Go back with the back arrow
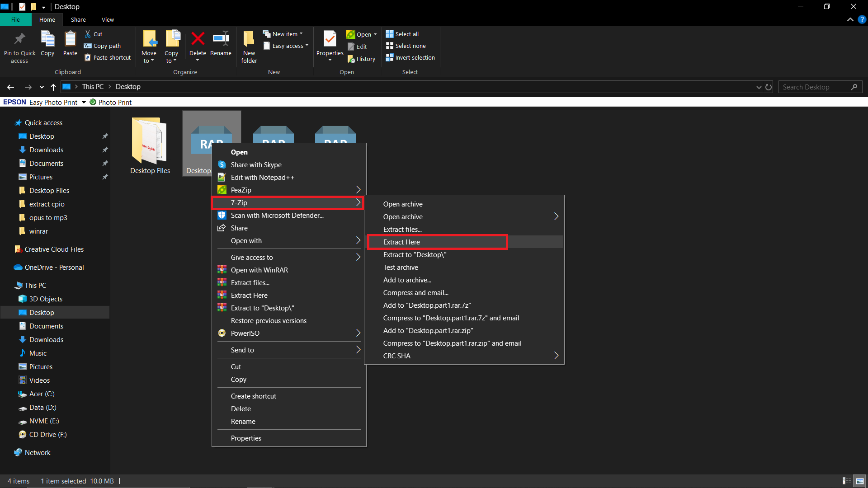Screen dimensions: 868x488 click(11, 87)
